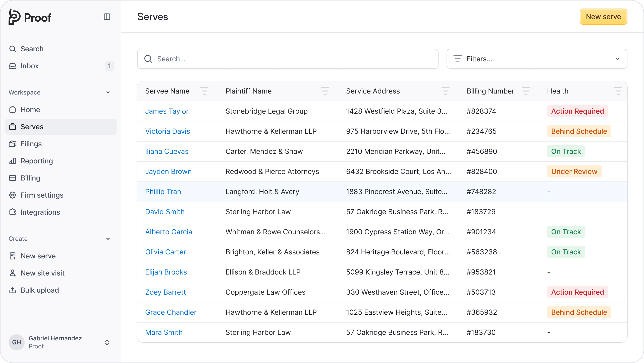This screenshot has height=363, width=644.
Task: Expand Gabriel Hernandez account switcher
Action: (x=107, y=342)
